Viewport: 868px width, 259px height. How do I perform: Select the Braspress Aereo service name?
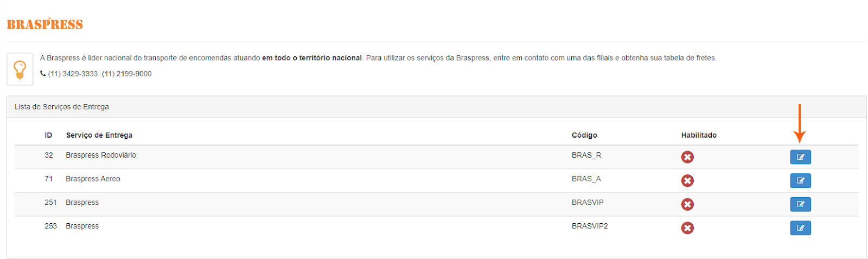tap(93, 179)
